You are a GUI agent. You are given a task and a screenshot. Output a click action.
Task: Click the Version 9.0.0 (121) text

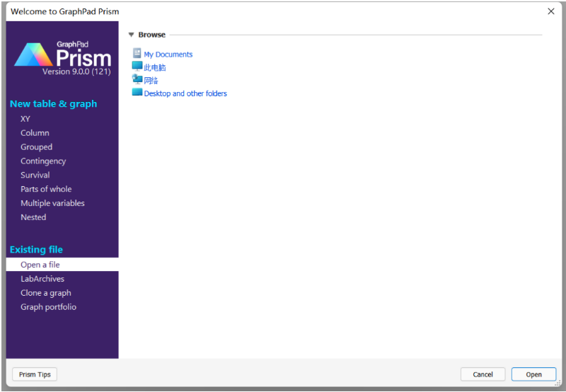pos(76,71)
